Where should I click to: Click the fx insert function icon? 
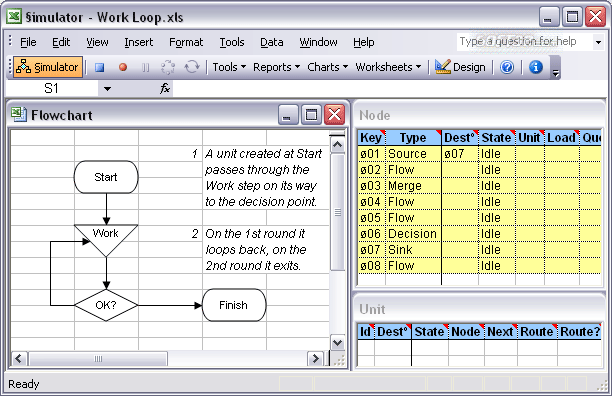(165, 89)
